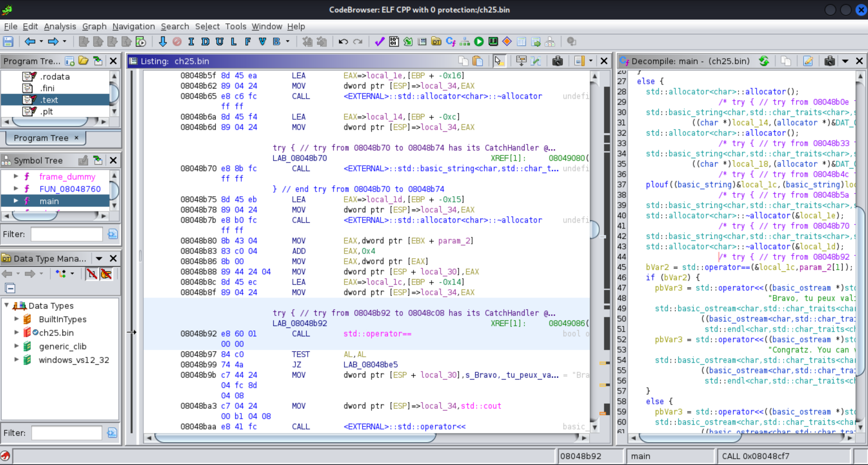Expand the FUN_08048760 tree node

pyautogui.click(x=16, y=189)
